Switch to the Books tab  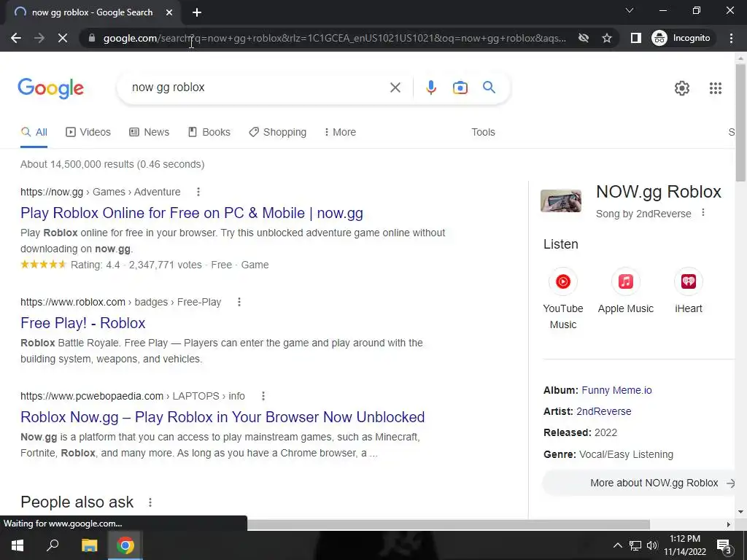(209, 133)
